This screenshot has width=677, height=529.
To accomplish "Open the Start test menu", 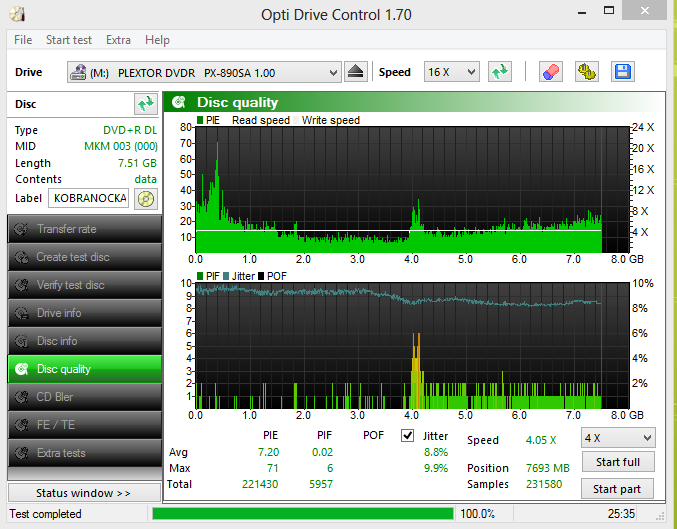I will click(69, 40).
